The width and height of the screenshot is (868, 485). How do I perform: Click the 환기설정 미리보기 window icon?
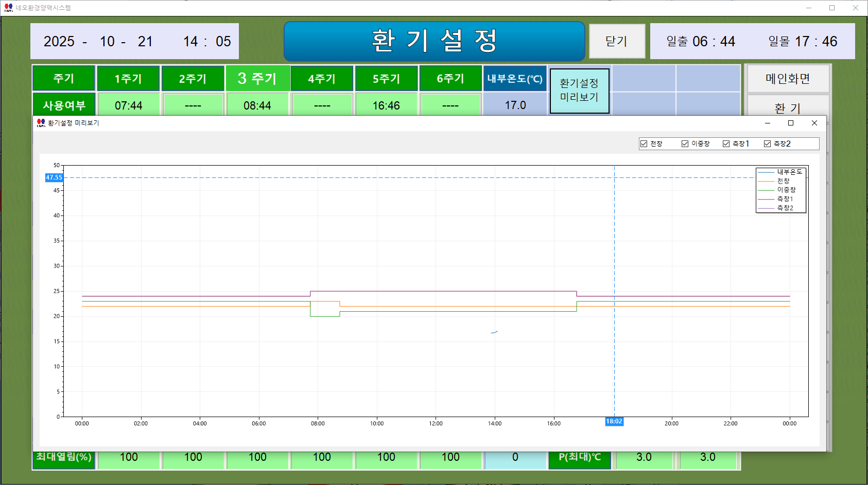click(41, 123)
